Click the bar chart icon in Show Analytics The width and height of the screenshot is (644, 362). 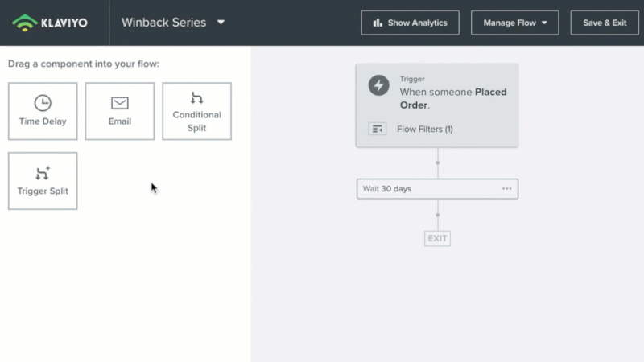coord(378,23)
